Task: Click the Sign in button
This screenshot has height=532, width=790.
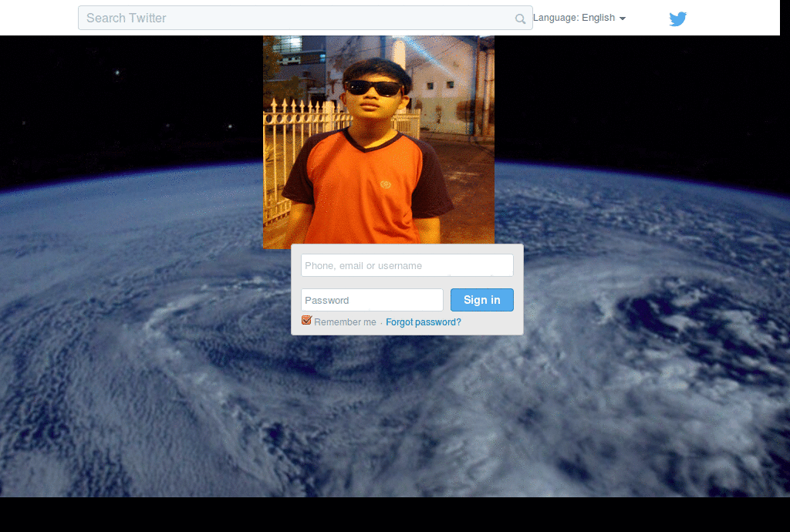Action: 481,300
